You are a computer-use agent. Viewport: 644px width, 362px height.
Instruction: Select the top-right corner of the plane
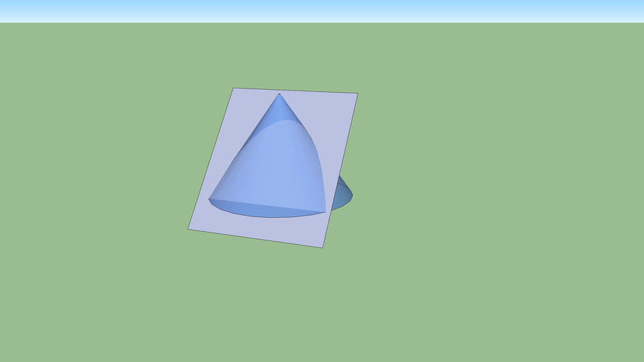point(357,93)
